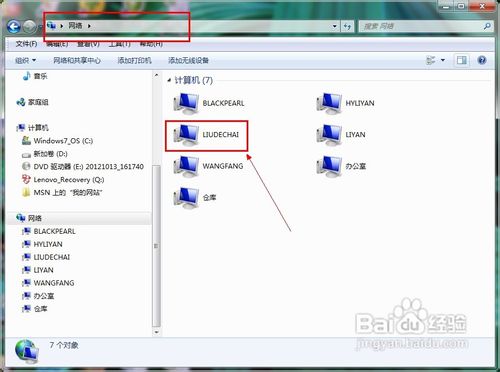The height and width of the screenshot is (372, 500).
Task: Select BLACKPEARL in navigation tree
Action: pyautogui.click(x=49, y=231)
